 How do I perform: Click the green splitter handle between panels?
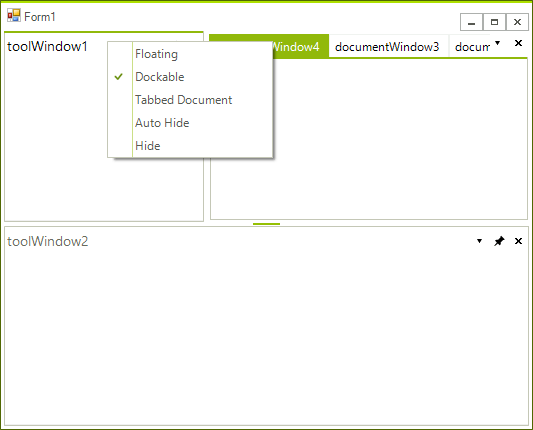coord(266,224)
